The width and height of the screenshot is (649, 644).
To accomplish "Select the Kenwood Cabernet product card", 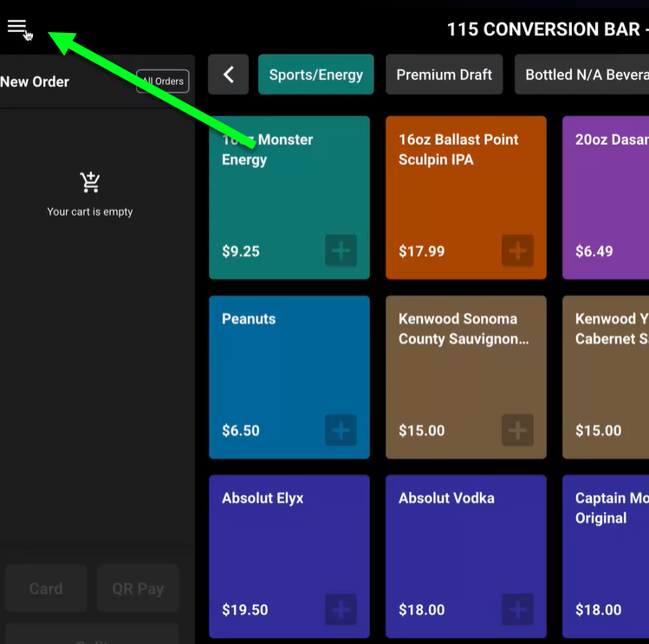I will pyautogui.click(x=606, y=377).
